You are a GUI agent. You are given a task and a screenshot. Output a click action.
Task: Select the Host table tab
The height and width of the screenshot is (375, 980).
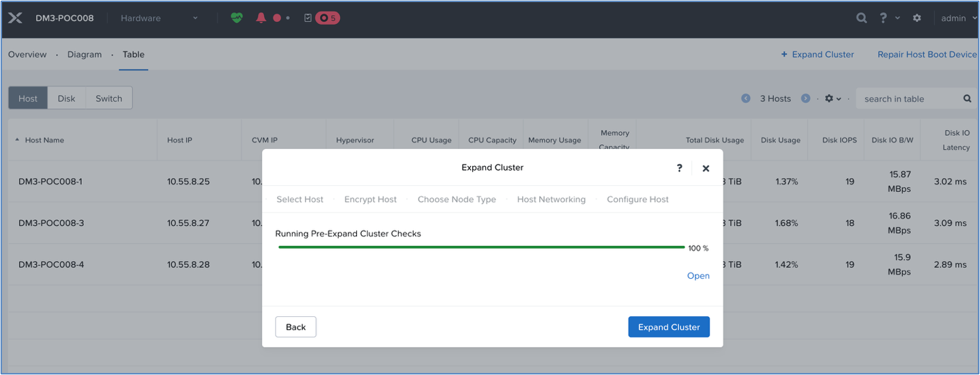coord(28,98)
